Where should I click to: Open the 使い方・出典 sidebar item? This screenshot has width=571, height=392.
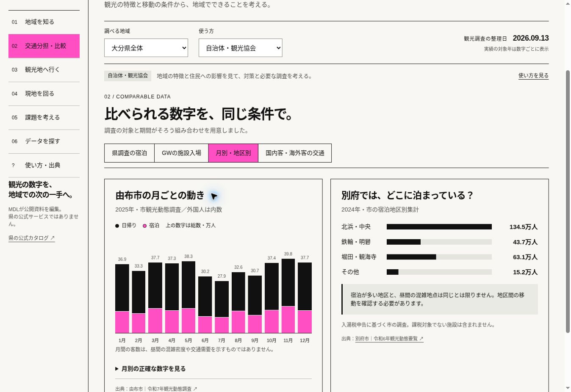(x=44, y=165)
